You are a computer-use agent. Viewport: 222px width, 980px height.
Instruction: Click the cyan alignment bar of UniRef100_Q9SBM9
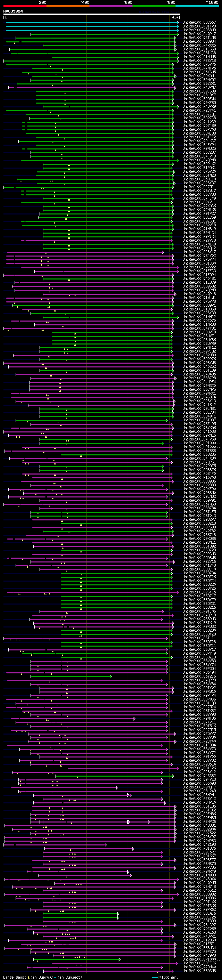[92, 31]
